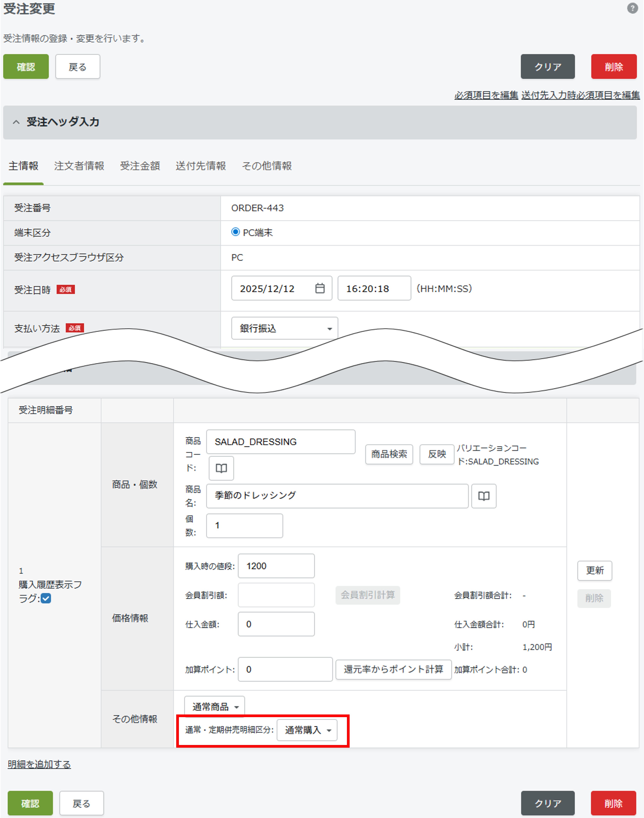The height and width of the screenshot is (818, 644).
Task: Click the top クリア button
Action: 548,67
